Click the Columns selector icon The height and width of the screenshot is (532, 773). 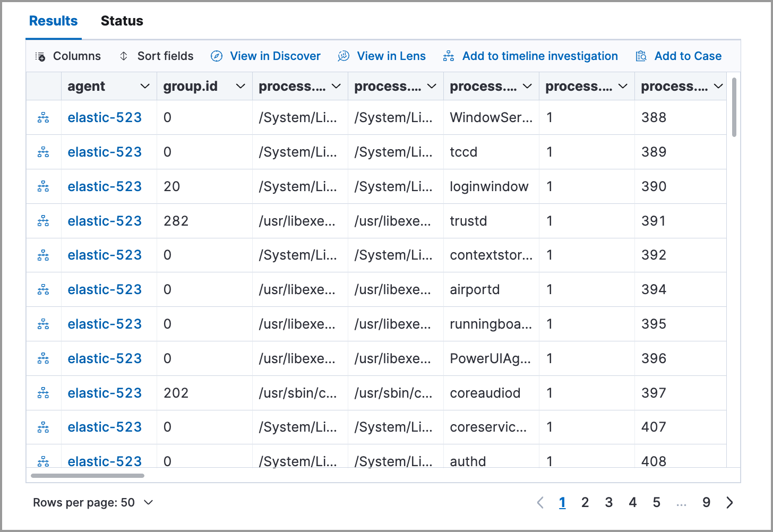[40, 56]
